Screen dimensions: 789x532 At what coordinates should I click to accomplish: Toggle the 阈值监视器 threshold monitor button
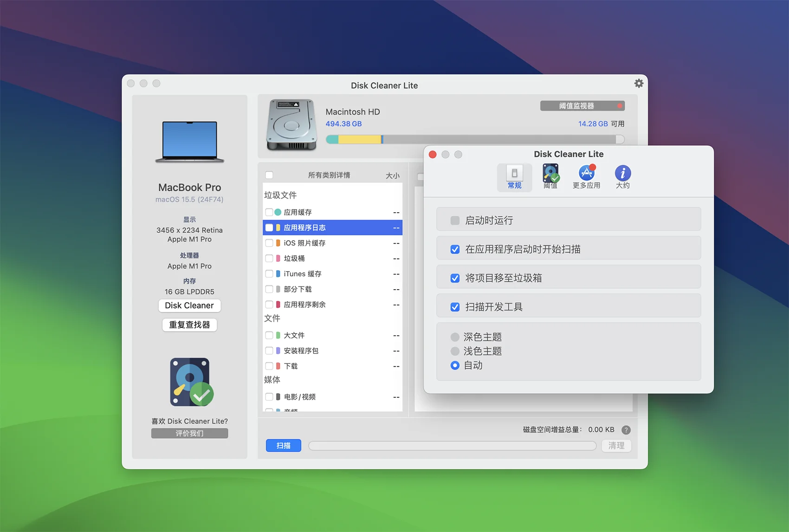tap(582, 106)
